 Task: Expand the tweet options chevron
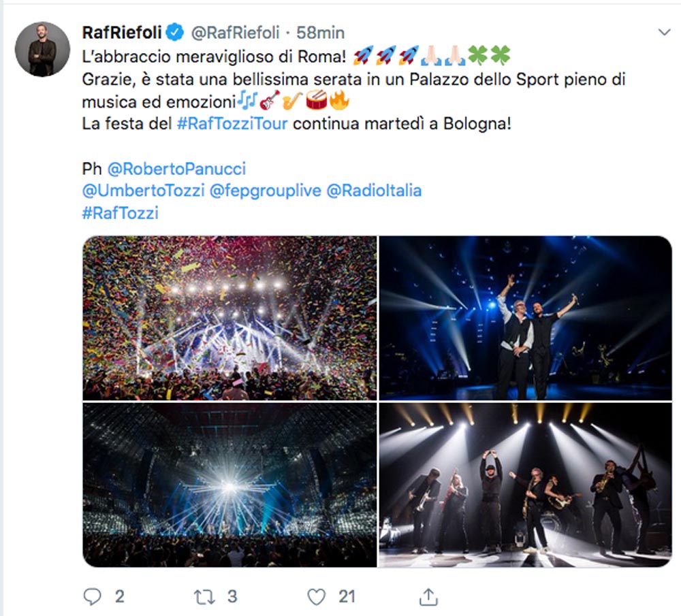[664, 32]
